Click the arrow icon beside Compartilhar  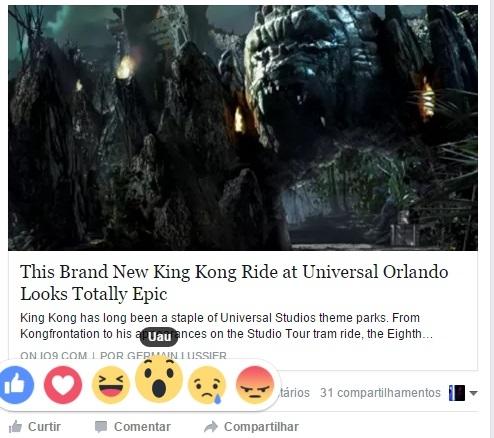point(211,426)
